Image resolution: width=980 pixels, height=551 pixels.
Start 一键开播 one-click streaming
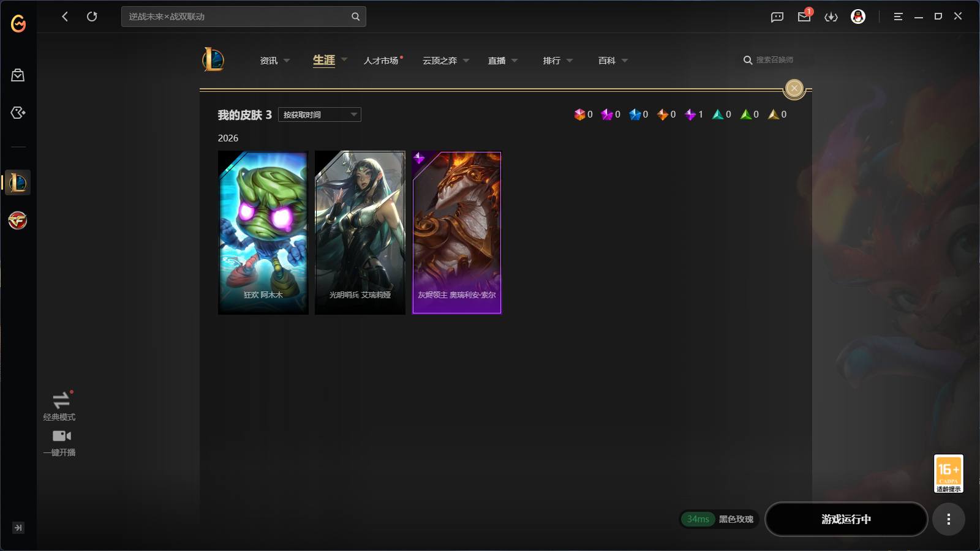[x=60, y=443]
